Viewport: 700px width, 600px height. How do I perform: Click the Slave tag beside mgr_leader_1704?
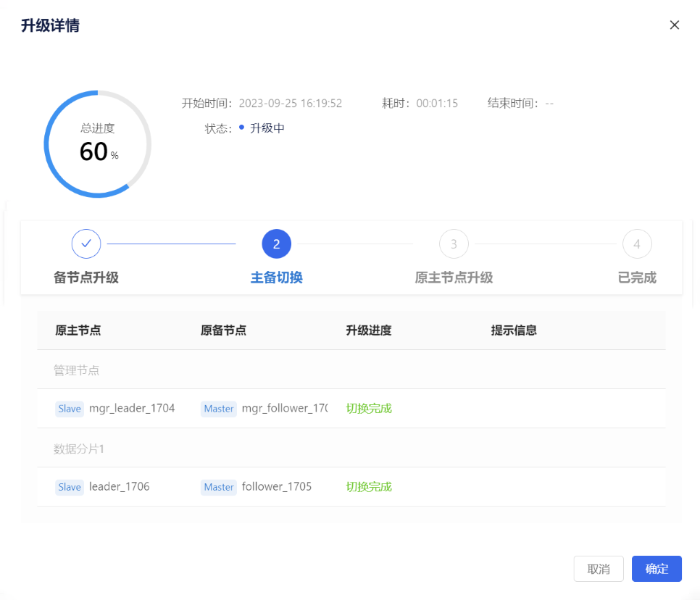69,409
